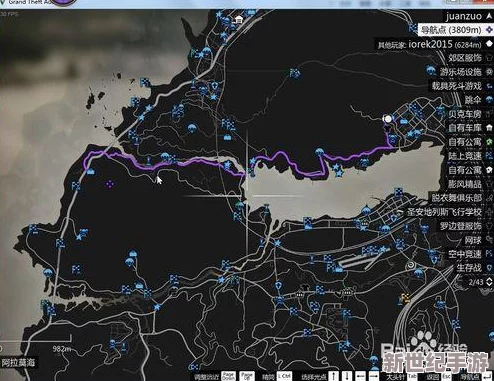494x381 pixels.
Task: Click the left arrow key hint
Action: pos(361,376)
